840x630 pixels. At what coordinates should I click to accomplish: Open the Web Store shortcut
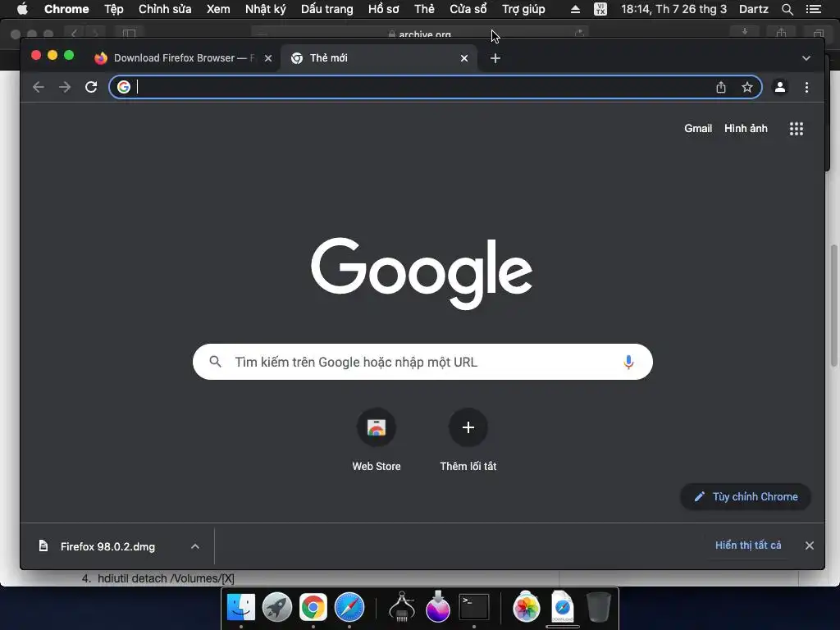[x=376, y=440]
